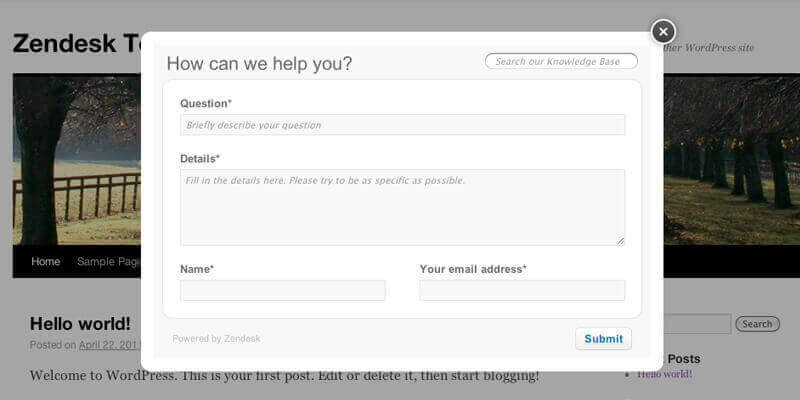Image resolution: width=800 pixels, height=400 pixels.
Task: Select the Name input field
Action: tap(282, 291)
